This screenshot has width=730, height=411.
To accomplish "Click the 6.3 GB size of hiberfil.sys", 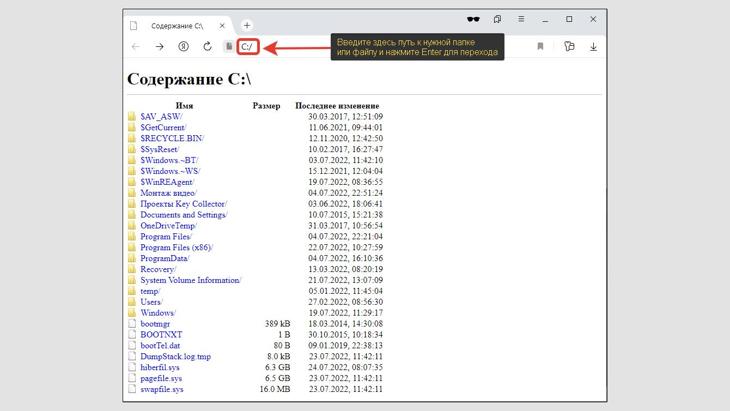I will click(x=277, y=368).
